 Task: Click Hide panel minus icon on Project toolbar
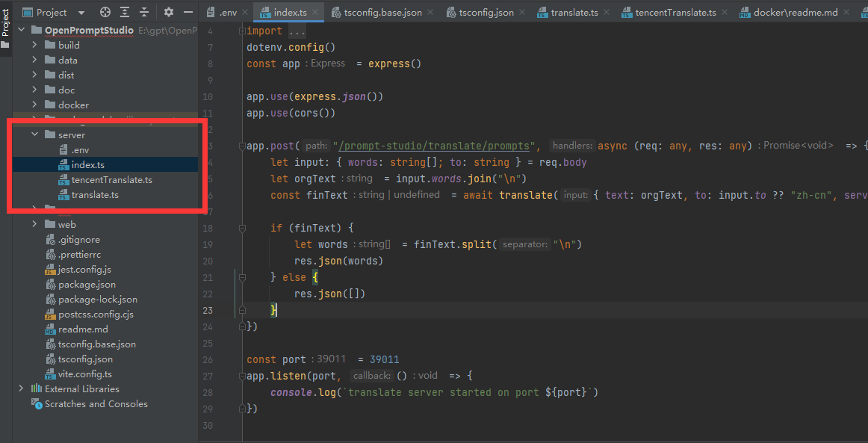[188, 12]
